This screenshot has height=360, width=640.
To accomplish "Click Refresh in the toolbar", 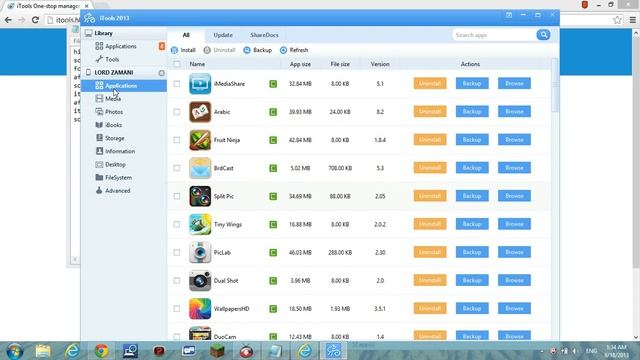I will 294,50.
